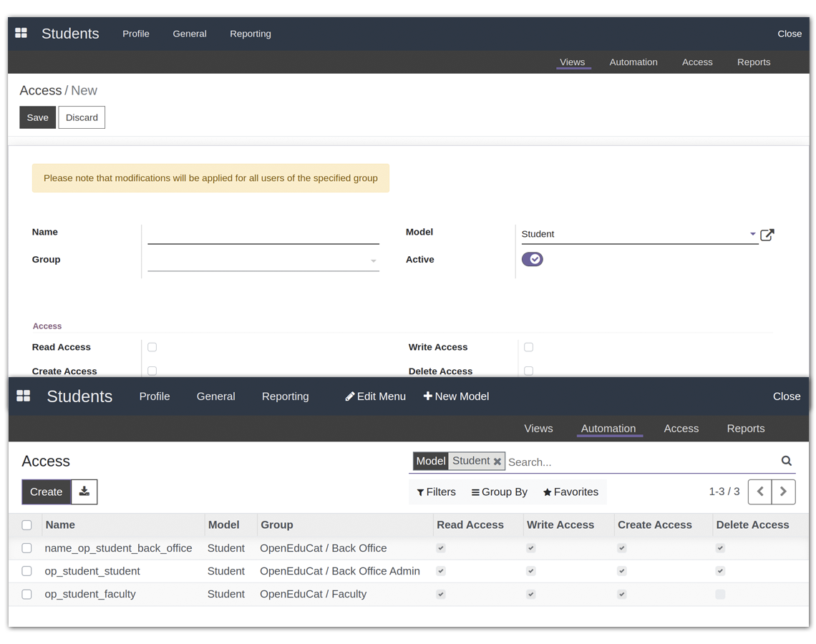Check the Write Access checkbox in form
Viewport: 816px width, 644px height.
528,347
